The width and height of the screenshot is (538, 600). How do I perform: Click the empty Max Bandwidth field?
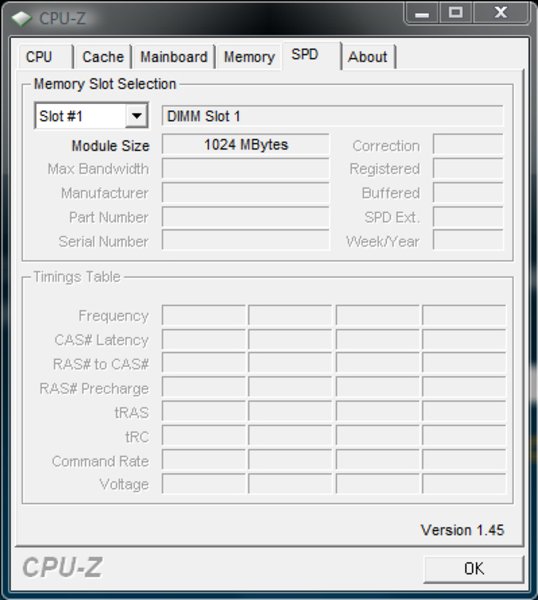tap(245, 168)
